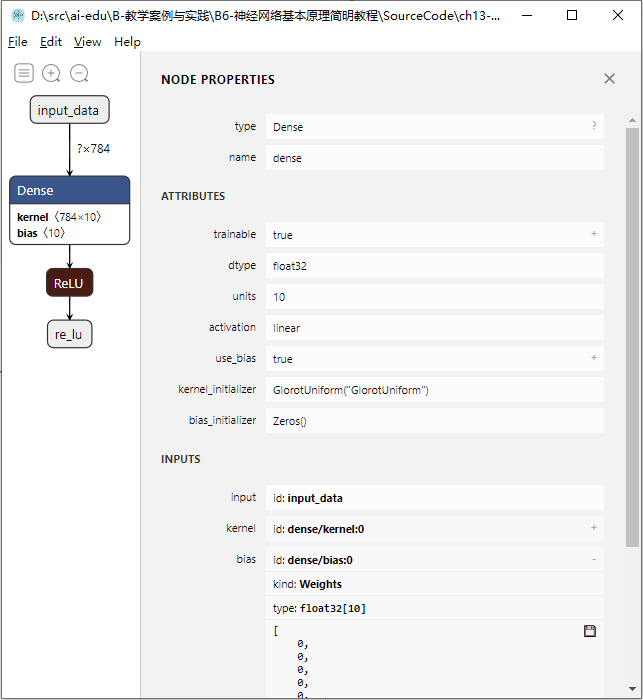643x700 pixels.
Task: Close the Node Properties panel
Action: coord(609,79)
